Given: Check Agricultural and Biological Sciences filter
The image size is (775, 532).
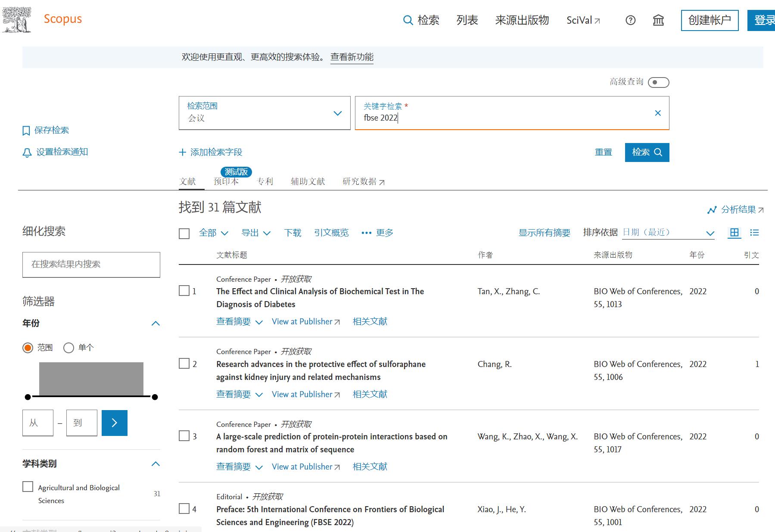Looking at the screenshot, I should pos(28,487).
